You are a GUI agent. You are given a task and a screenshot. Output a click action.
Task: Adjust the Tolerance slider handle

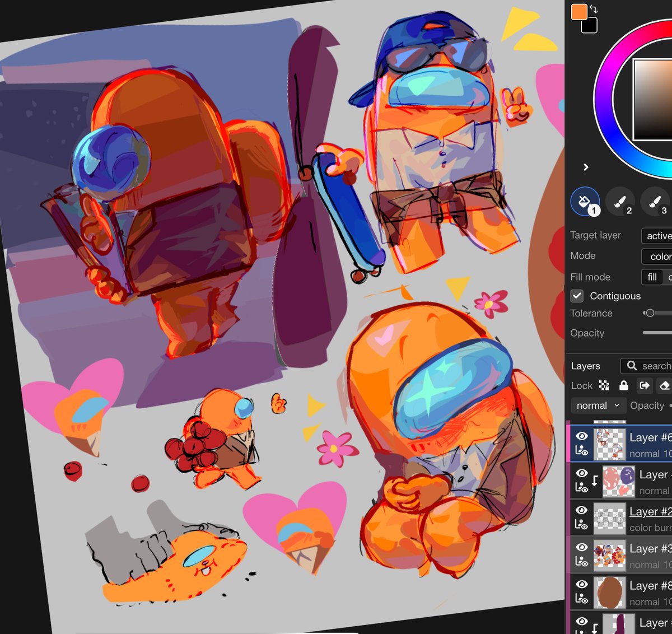click(650, 313)
